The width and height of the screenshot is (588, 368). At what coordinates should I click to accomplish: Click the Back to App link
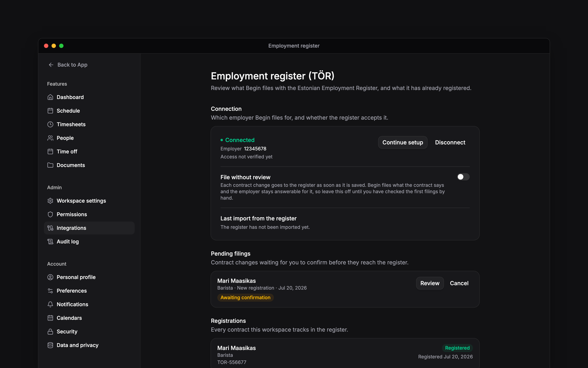click(x=68, y=65)
